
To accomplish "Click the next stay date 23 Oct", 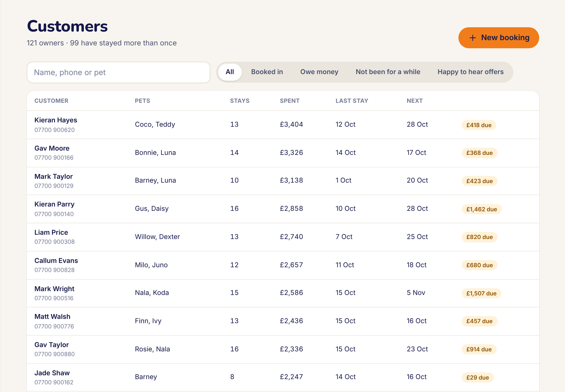I will coord(417,349).
